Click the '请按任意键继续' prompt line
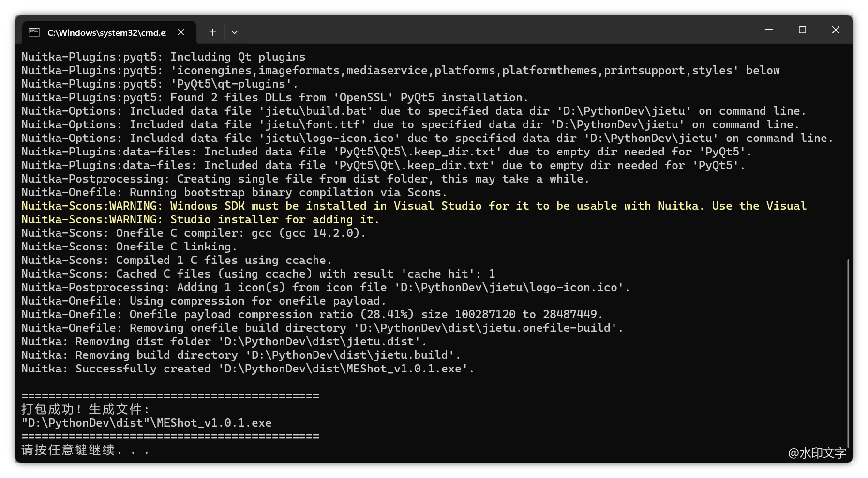 [85, 450]
